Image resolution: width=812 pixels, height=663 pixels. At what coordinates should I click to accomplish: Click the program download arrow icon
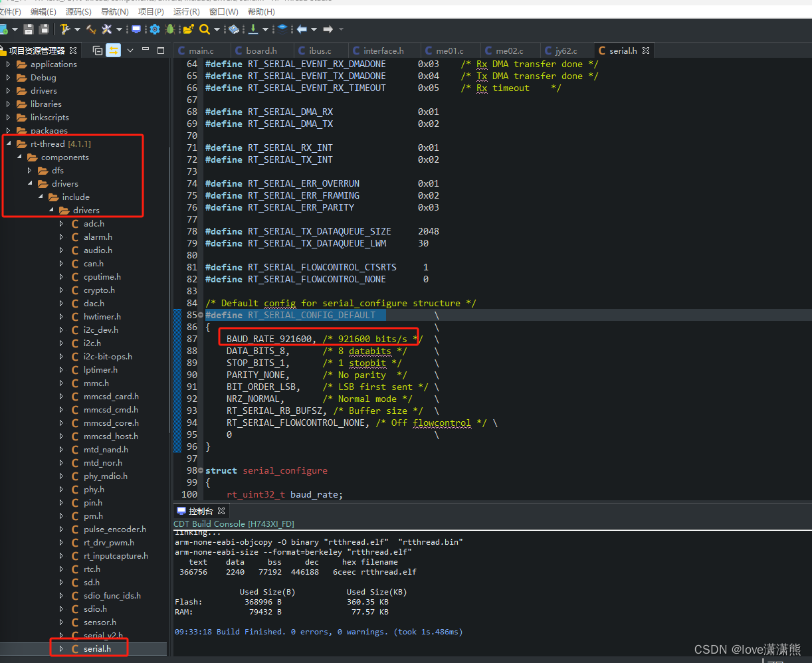pyautogui.click(x=253, y=29)
